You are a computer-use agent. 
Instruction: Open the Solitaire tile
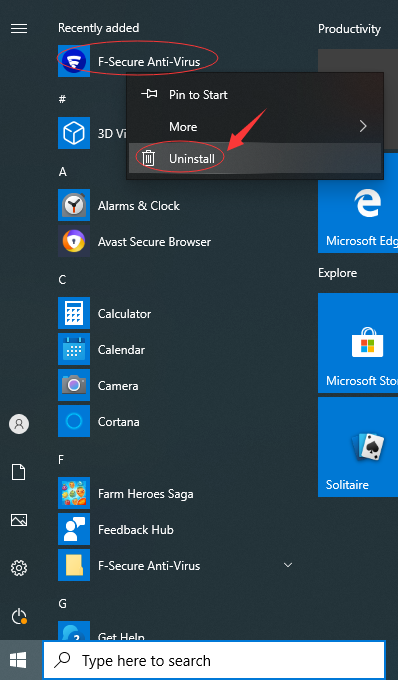(358, 447)
